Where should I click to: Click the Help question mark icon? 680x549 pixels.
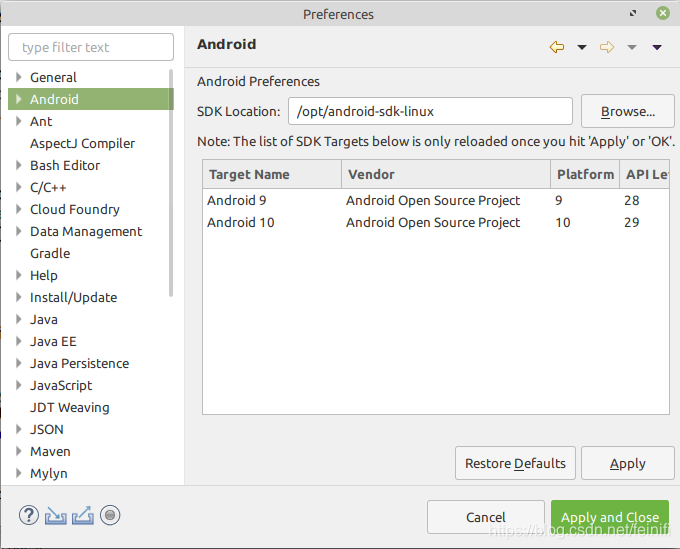pos(29,515)
